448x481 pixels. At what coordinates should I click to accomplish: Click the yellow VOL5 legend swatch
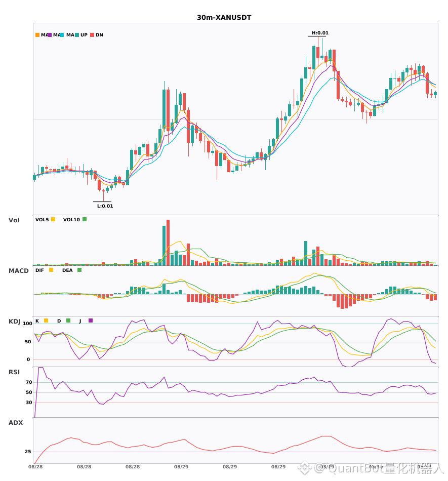point(53,219)
